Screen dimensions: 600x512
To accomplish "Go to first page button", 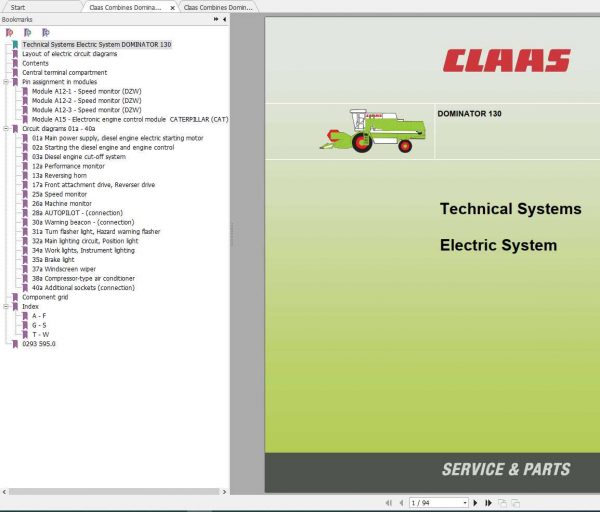I will click(x=389, y=503).
